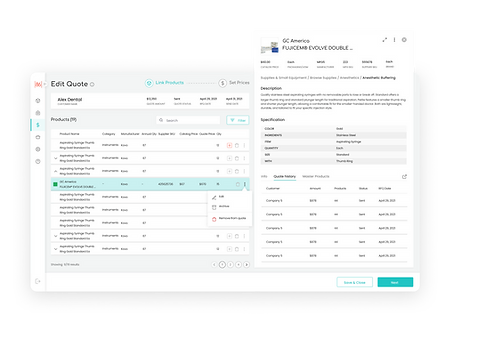Image resolution: width=485 pixels, height=363 pixels.
Task: Click the Link Products step icon
Action: pyautogui.click(x=149, y=83)
